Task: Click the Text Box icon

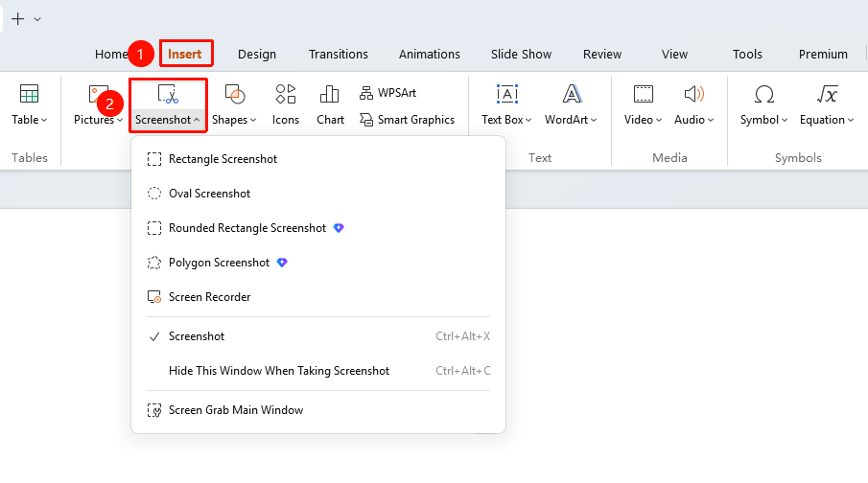Action: pos(507,94)
